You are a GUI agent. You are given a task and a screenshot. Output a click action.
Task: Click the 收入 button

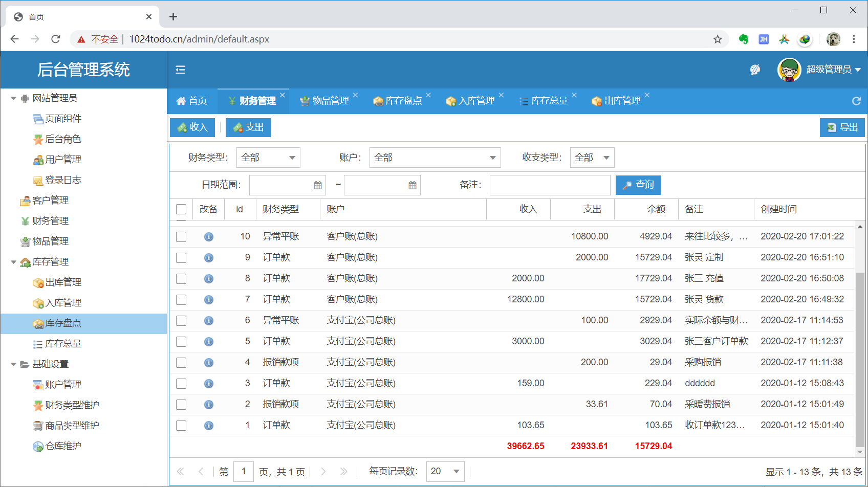tap(192, 127)
